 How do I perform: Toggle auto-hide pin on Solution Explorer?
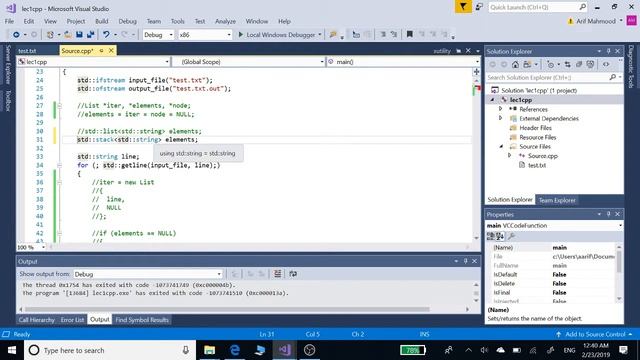point(608,51)
